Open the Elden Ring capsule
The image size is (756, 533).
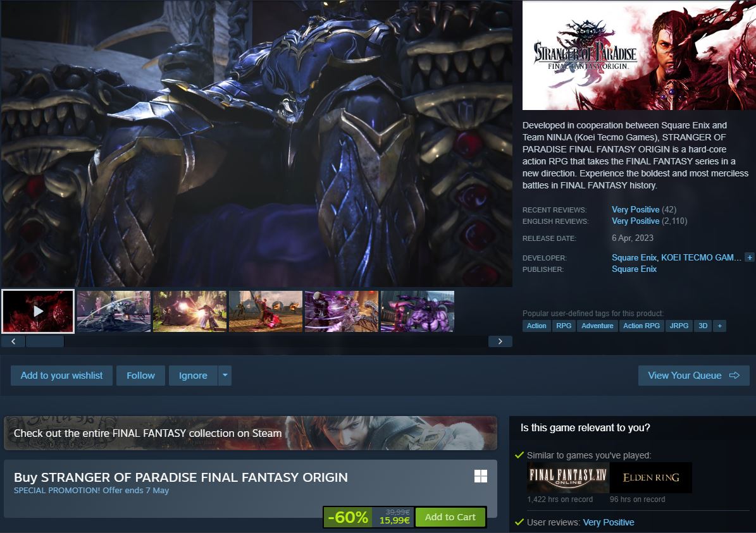tap(651, 477)
